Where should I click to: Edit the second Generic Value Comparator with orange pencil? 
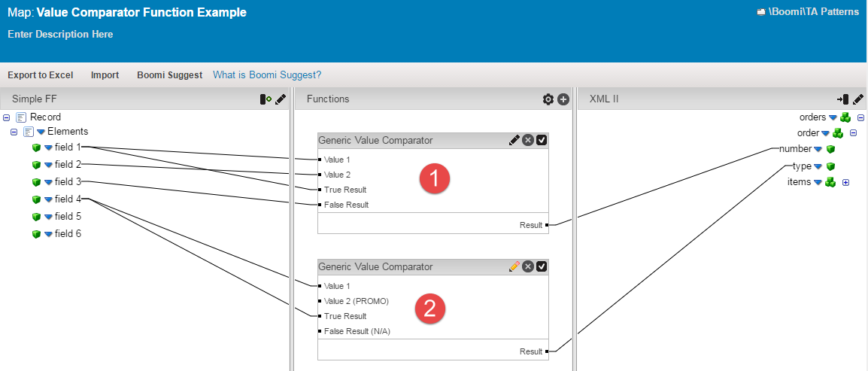coord(514,266)
